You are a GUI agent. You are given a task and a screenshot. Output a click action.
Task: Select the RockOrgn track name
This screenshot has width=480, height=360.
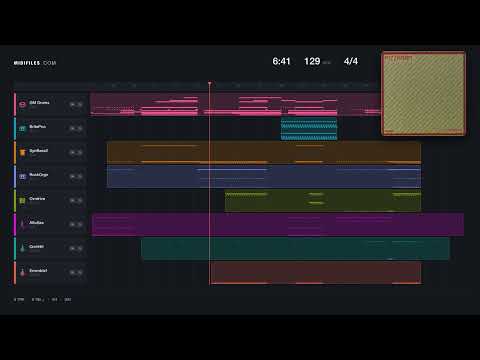tap(39, 174)
